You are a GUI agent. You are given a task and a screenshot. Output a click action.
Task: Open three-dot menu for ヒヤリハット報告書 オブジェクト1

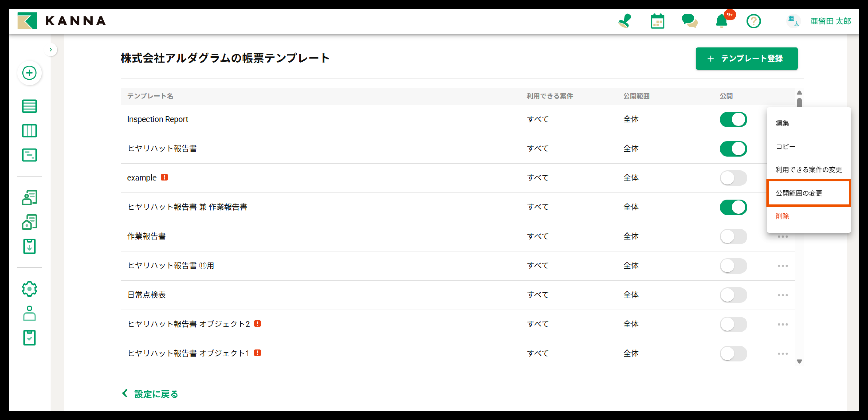pyautogui.click(x=782, y=354)
